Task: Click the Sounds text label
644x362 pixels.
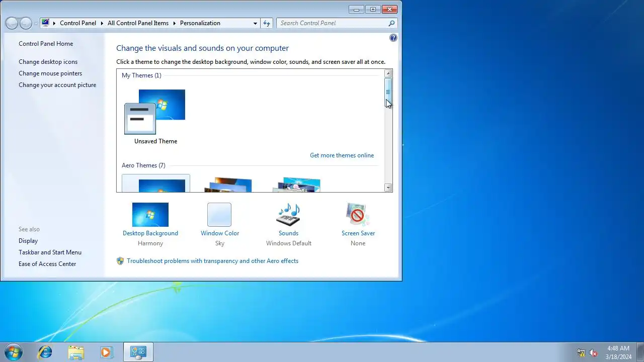Action: 288,233
